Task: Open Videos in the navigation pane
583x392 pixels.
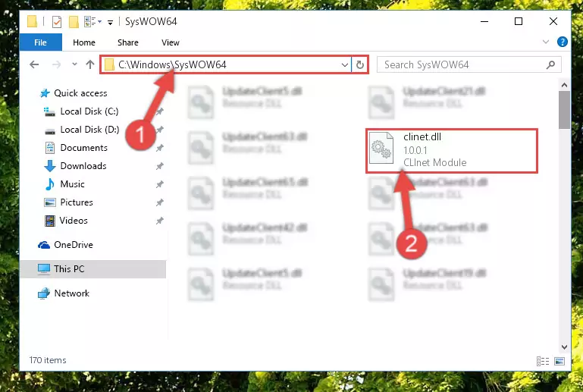Action: point(74,221)
